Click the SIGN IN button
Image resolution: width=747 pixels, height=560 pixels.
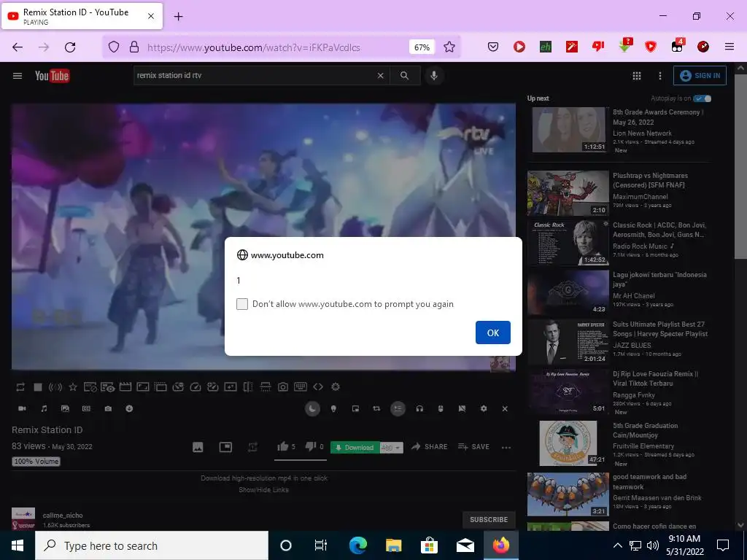700,75
